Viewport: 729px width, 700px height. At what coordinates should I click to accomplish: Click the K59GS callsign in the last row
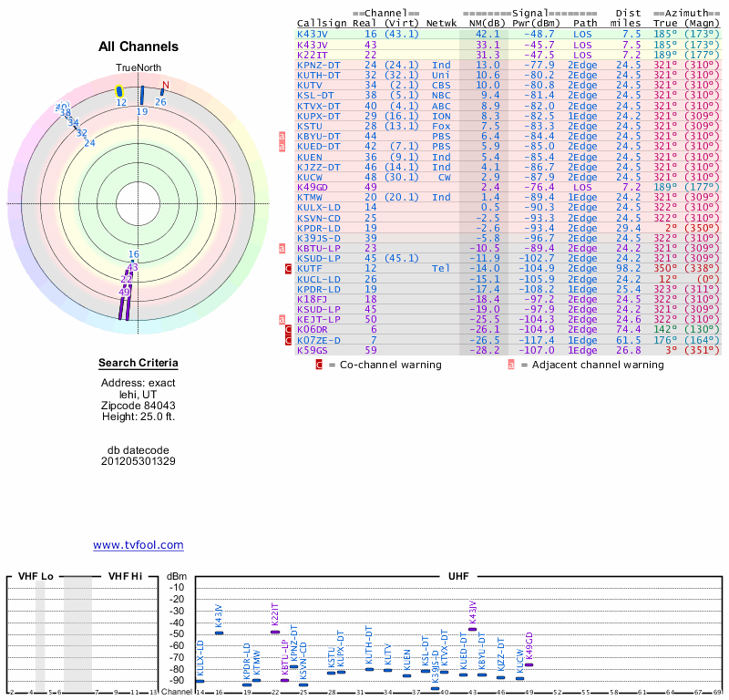(x=312, y=349)
